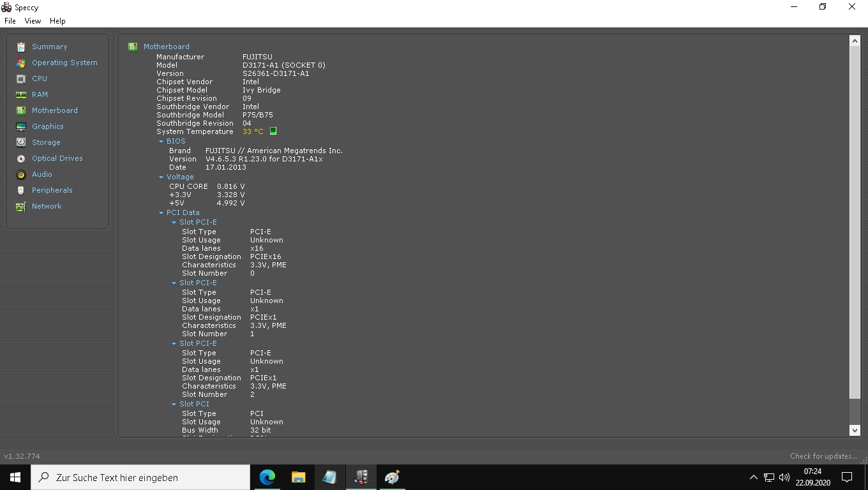Open the Storage section icon
868x490 pixels.
(21, 142)
